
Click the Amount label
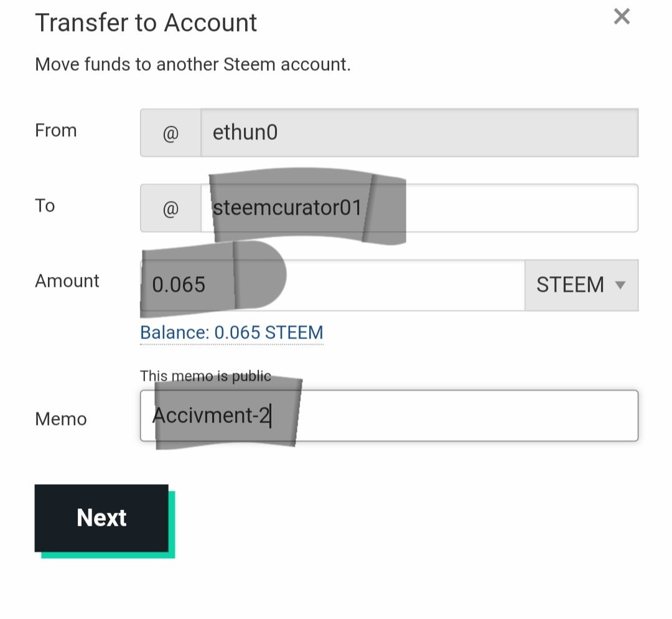coord(67,281)
